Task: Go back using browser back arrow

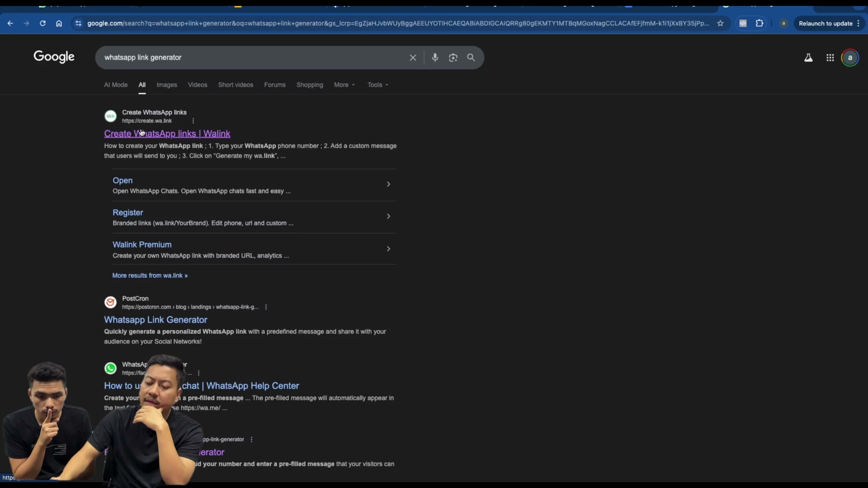Action: (10, 23)
